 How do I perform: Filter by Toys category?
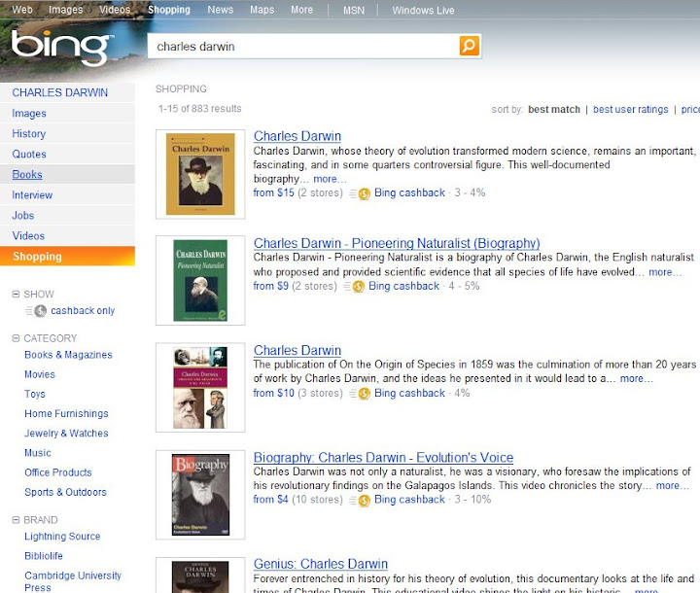[x=35, y=394]
